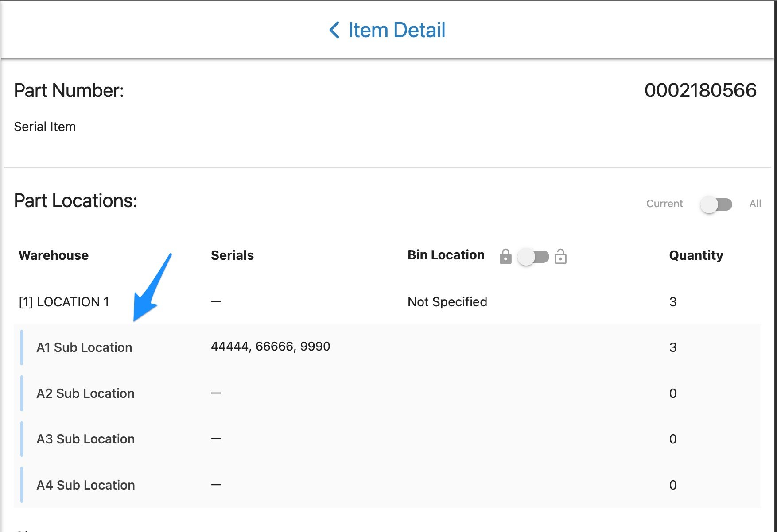777x532 pixels.
Task: Toggle the Bin Location lock switch
Action: coord(533,257)
